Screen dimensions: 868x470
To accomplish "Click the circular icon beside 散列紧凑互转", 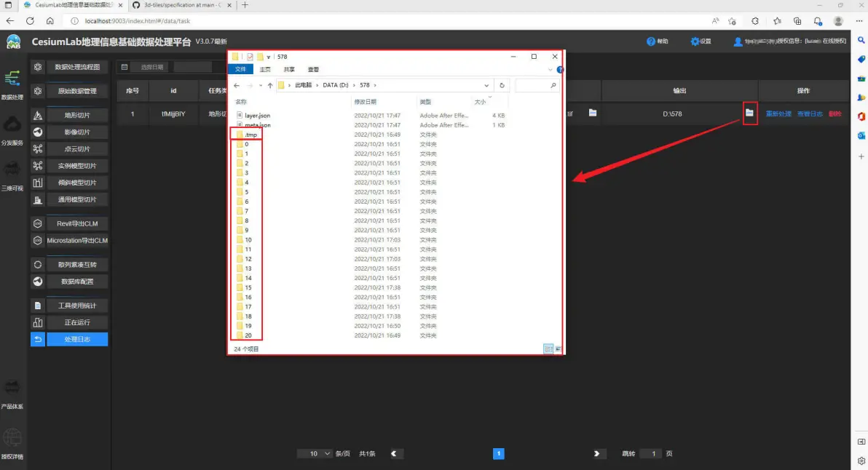I will [x=38, y=264].
